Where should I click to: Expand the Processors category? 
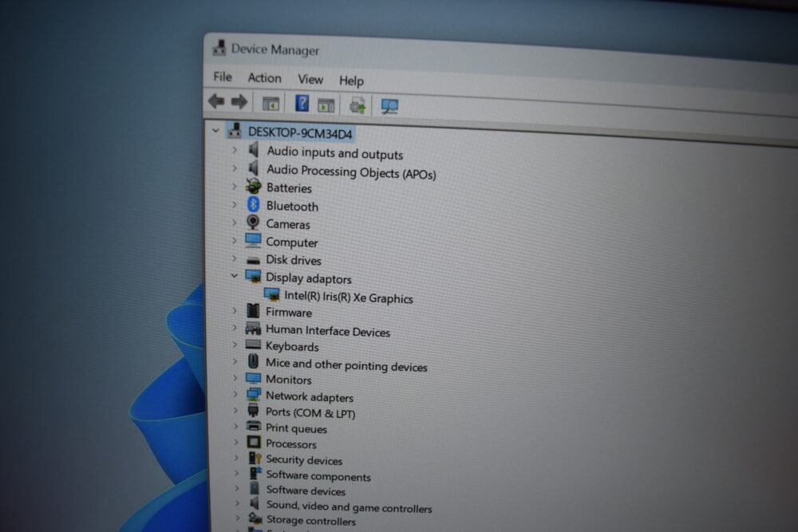coord(236,442)
